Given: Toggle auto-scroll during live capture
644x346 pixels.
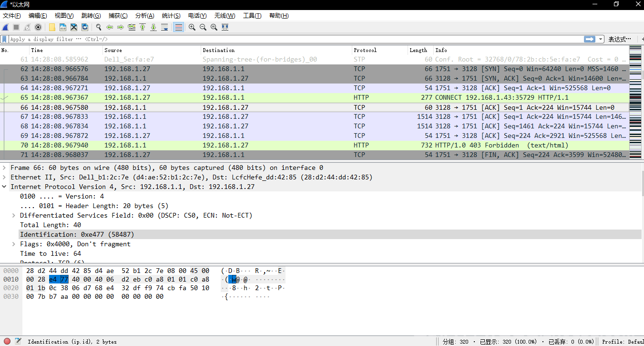Looking at the screenshot, I should (x=164, y=27).
